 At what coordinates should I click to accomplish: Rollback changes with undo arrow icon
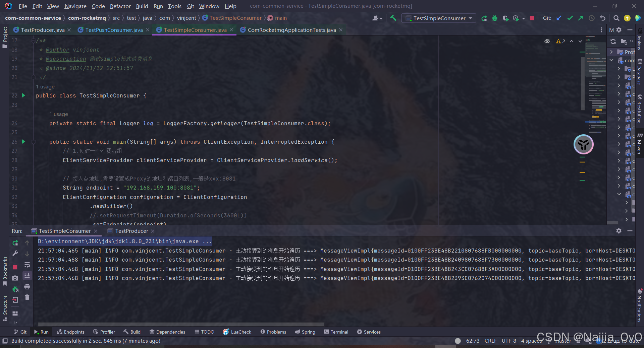tap(603, 18)
